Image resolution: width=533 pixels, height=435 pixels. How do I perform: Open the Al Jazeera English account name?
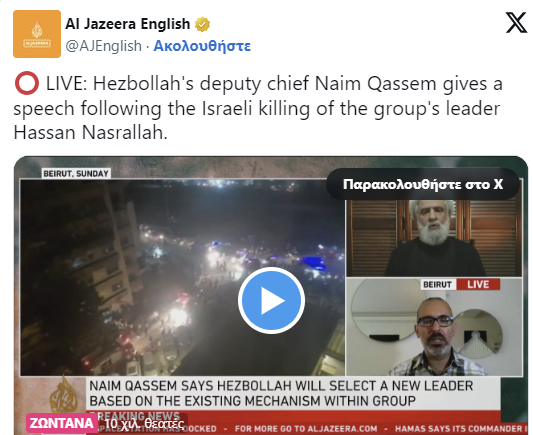point(127,24)
